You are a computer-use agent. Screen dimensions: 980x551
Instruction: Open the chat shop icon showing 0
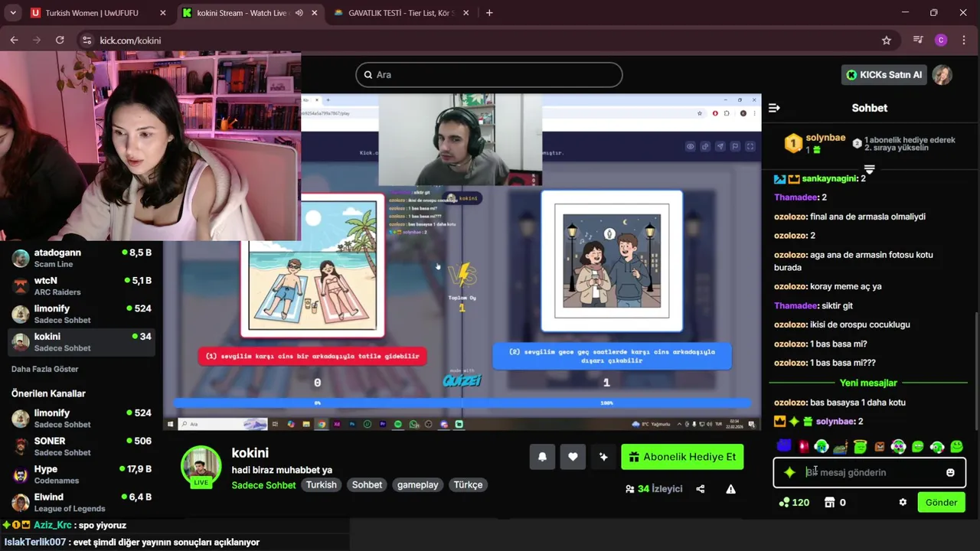pyautogui.click(x=835, y=502)
